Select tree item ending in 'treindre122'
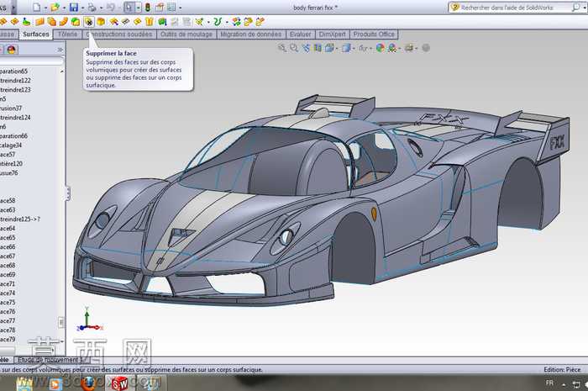Image resolution: width=588 pixels, height=391 pixels. (x=15, y=80)
